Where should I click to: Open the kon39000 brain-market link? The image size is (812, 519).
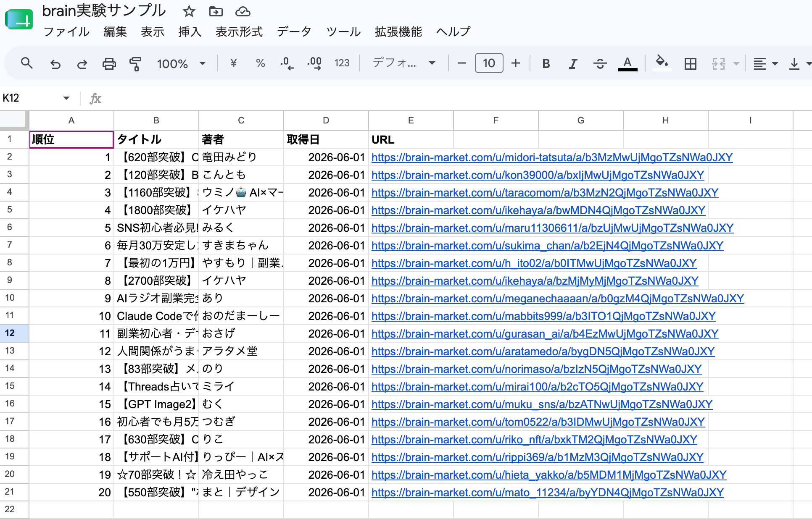click(x=538, y=175)
